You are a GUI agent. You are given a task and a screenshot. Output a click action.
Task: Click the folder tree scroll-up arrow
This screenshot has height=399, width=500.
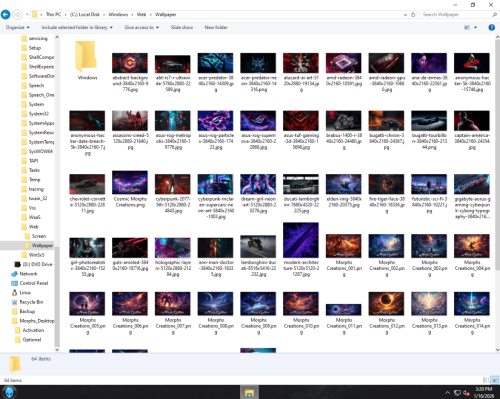(57, 37)
